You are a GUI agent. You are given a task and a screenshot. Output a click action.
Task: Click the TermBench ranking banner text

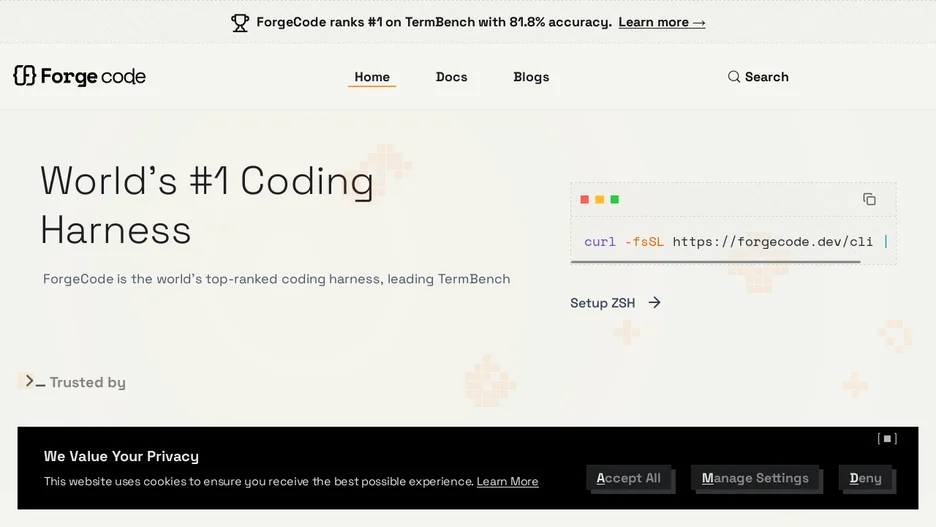click(434, 23)
